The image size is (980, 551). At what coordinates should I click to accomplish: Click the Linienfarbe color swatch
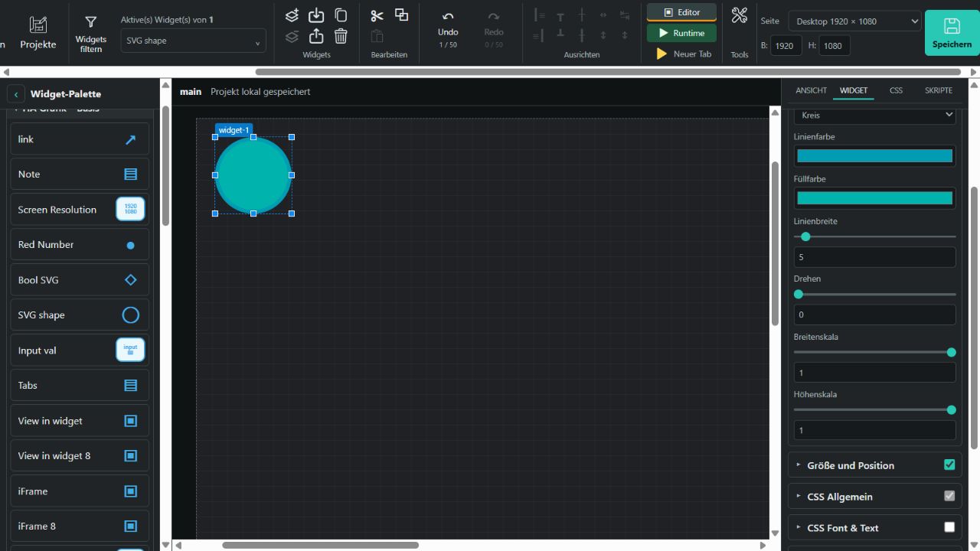pyautogui.click(x=874, y=156)
